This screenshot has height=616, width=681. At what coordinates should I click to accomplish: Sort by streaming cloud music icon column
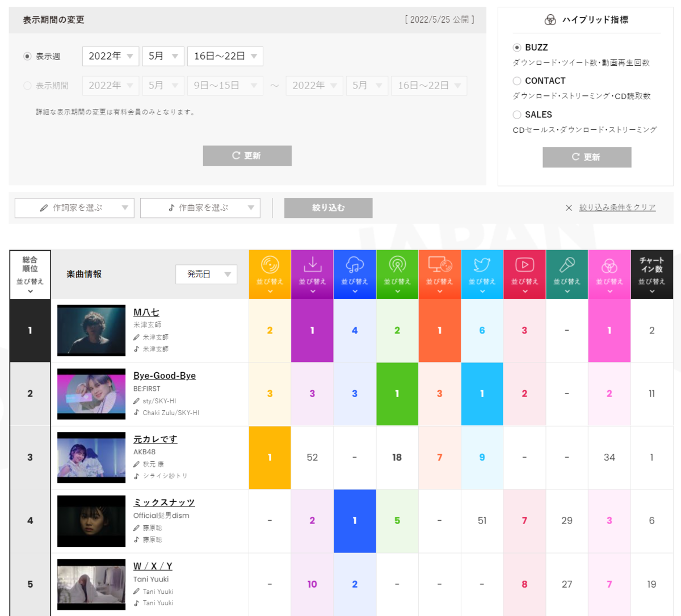[355, 275]
